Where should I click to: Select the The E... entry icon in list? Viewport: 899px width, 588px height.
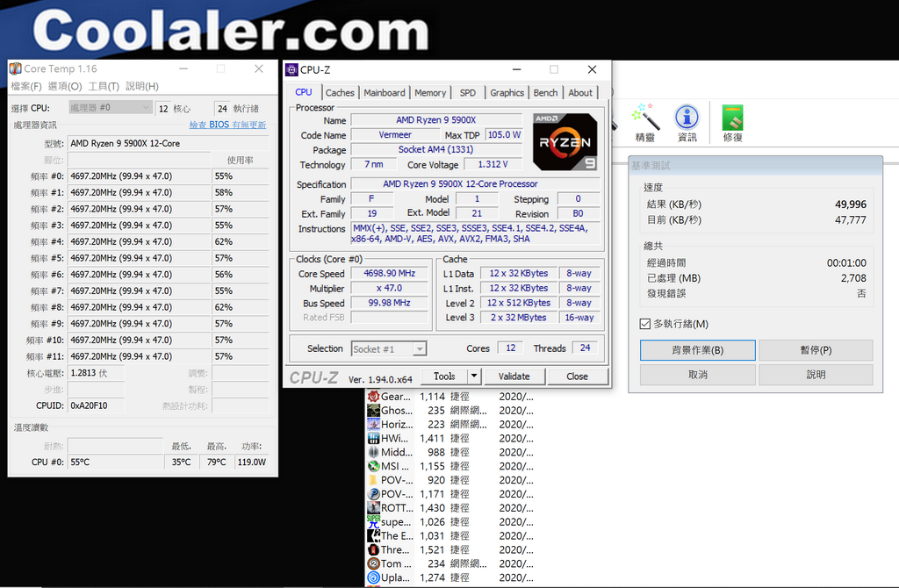[x=373, y=536]
